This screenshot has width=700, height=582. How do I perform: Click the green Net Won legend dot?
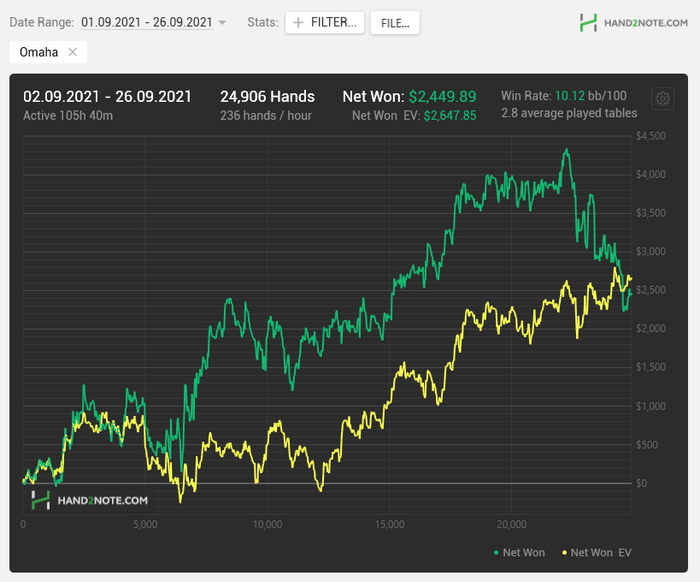coord(496,553)
